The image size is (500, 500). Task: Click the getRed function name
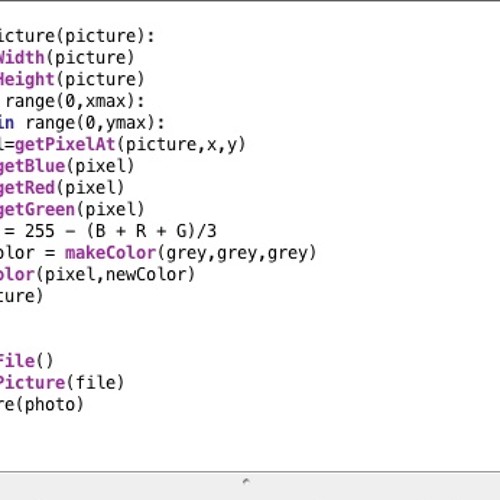tap(27, 188)
